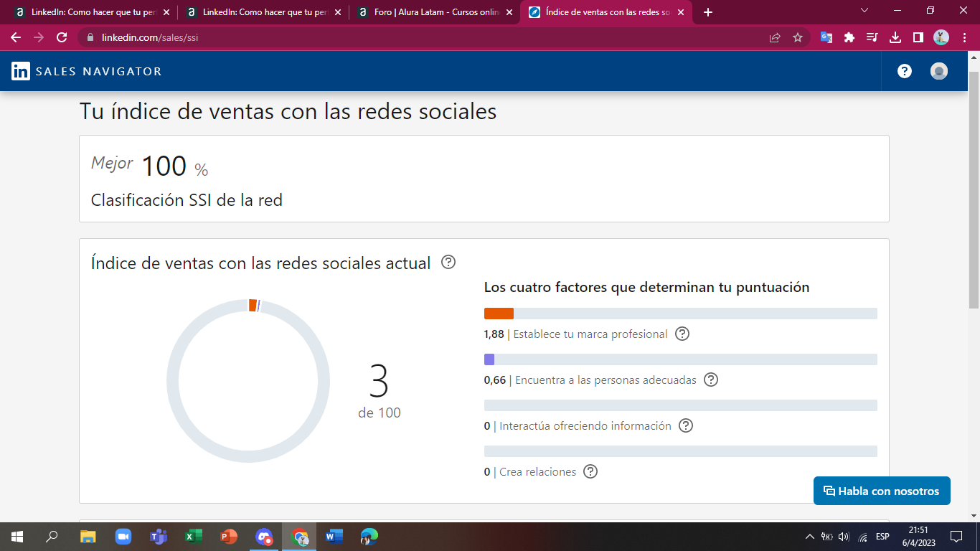Bookmark this page with the star icon
This screenshot has width=980, height=551.
798,37
